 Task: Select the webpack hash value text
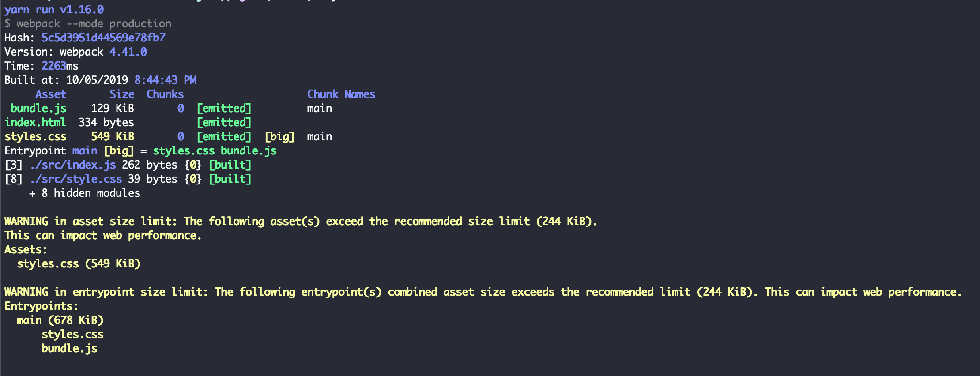(x=103, y=38)
